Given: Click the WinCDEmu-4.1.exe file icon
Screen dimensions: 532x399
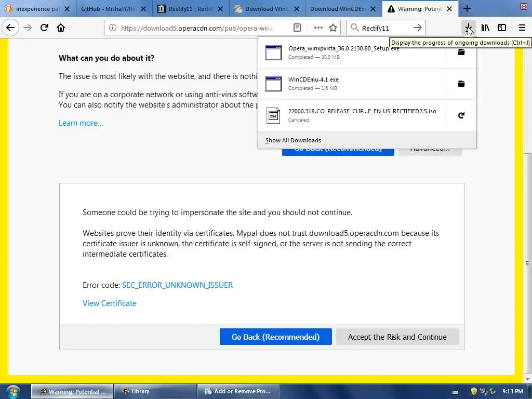Looking at the screenshot, I should click(273, 84).
